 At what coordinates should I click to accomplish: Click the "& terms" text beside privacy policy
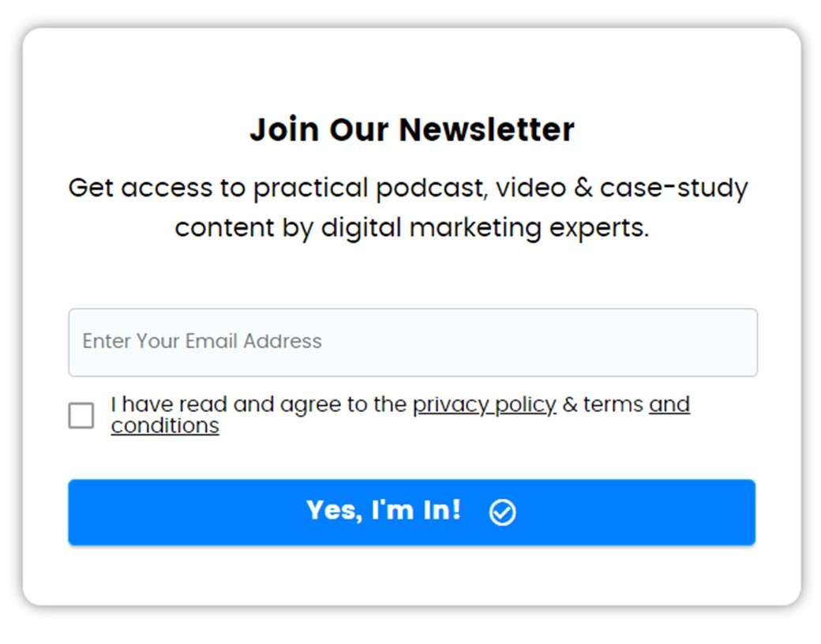[x=602, y=405]
